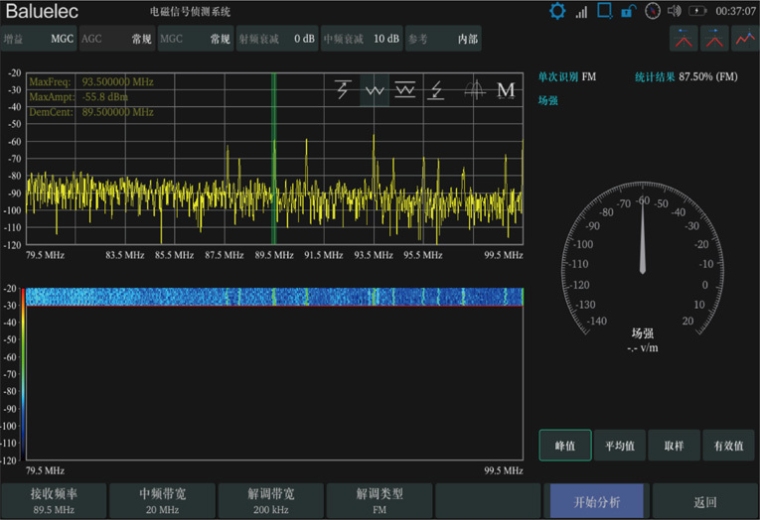Select the highlighted waveform trace icon
The image size is (760, 520).
click(x=375, y=90)
